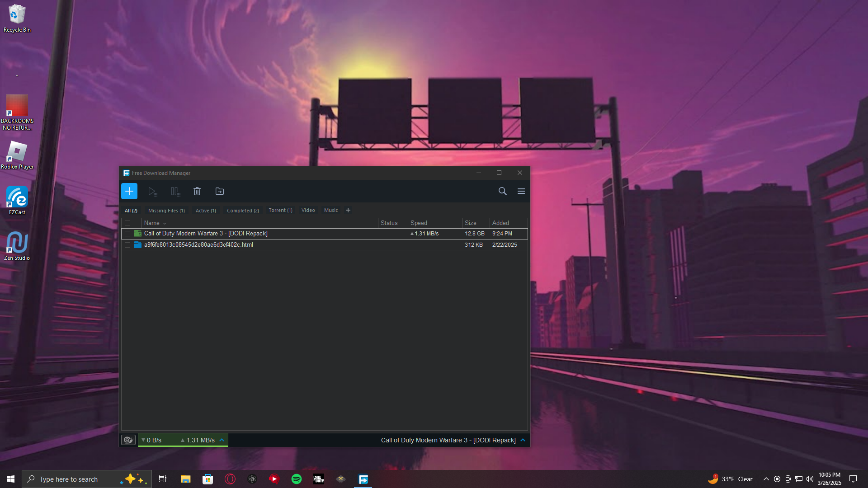Expand bottom details chevron for Call of Duty
Image resolution: width=868 pixels, height=488 pixels.
click(523, 440)
